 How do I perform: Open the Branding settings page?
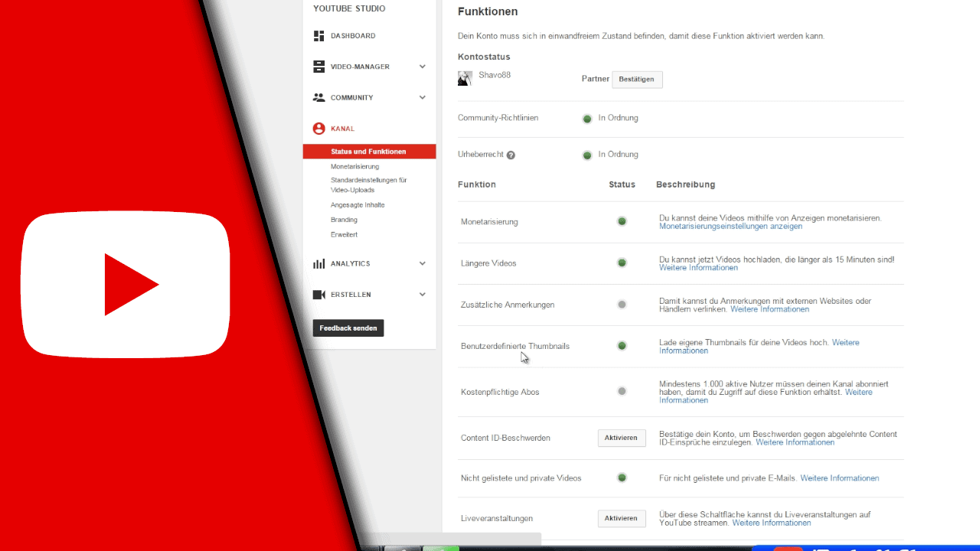point(344,220)
